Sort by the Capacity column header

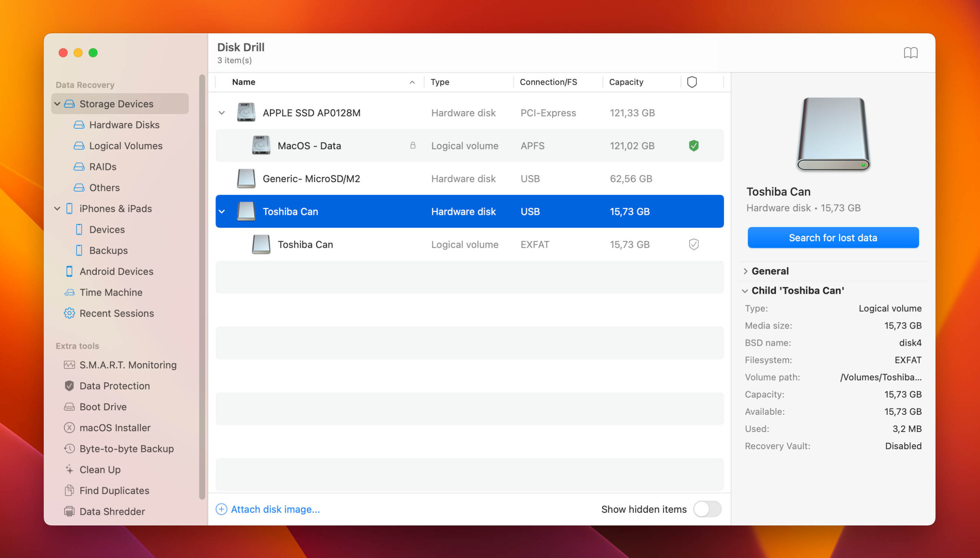(626, 82)
